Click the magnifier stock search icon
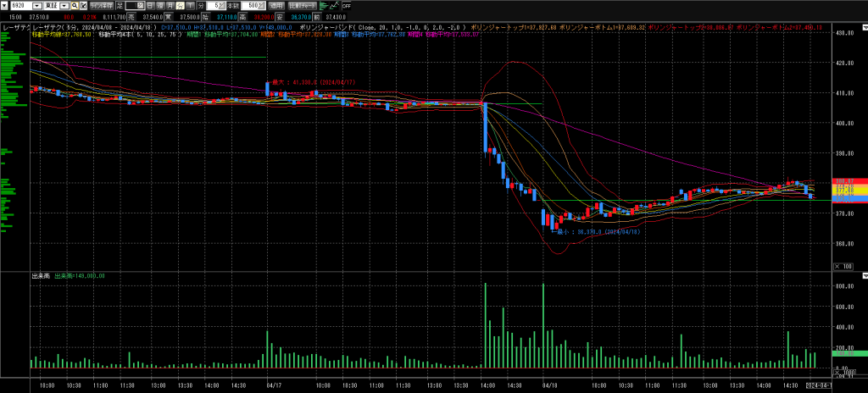The width and height of the screenshot is (868, 393). (x=74, y=5)
